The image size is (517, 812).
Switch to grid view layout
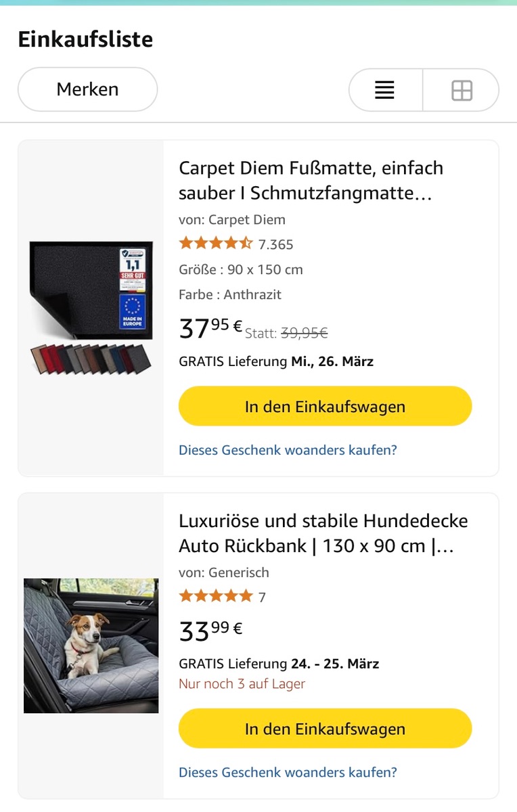(462, 90)
